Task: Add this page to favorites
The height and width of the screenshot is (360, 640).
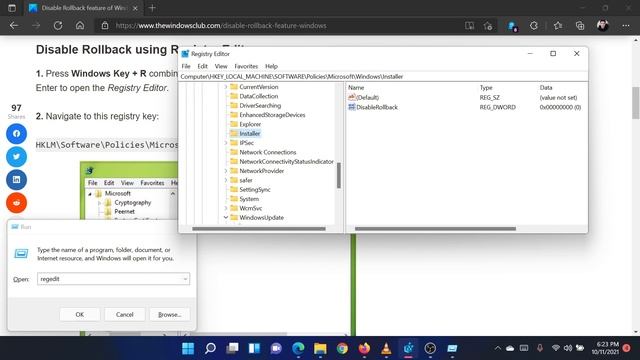Action: (x=488, y=26)
